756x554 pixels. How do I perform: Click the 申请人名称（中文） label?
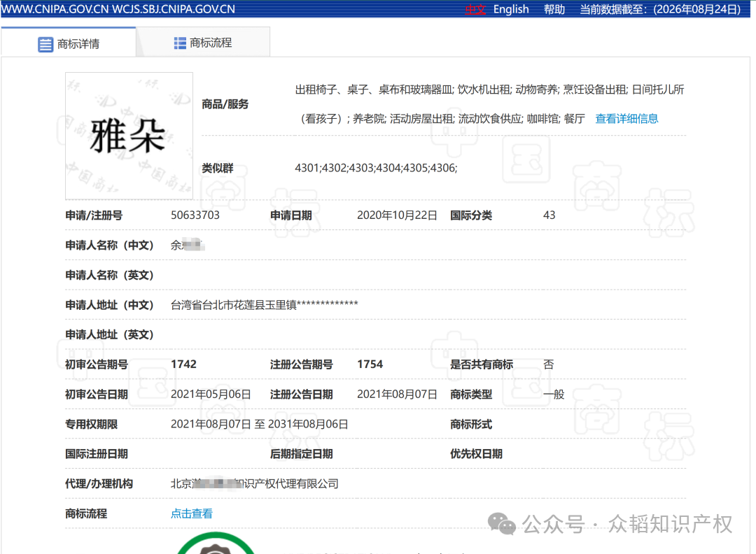(x=109, y=246)
